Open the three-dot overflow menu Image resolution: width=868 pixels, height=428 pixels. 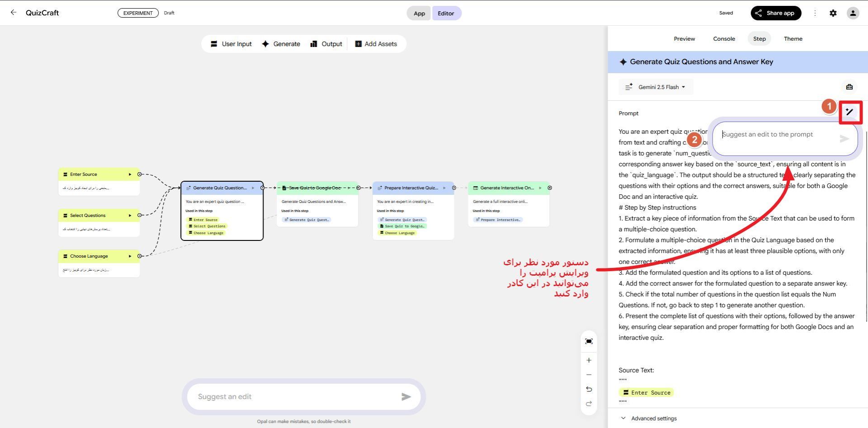[816, 13]
